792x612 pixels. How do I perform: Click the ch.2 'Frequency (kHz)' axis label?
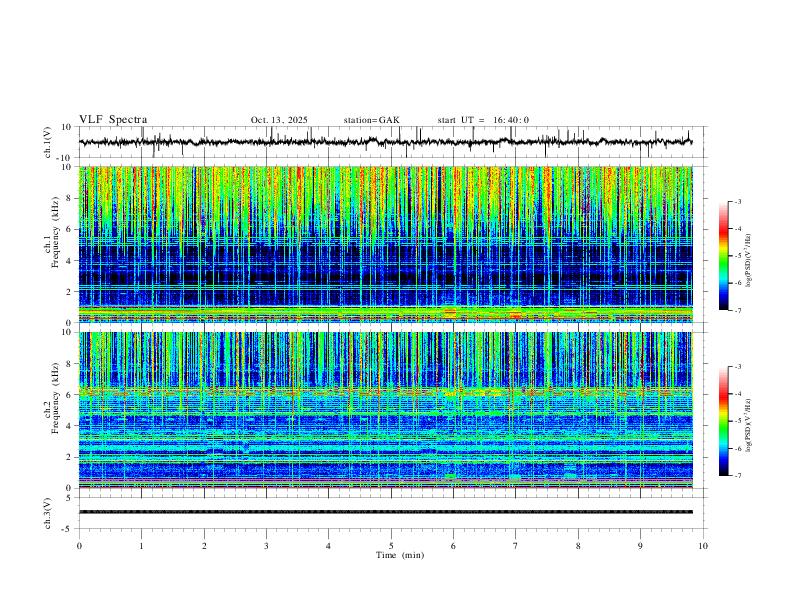pyautogui.click(x=56, y=398)
